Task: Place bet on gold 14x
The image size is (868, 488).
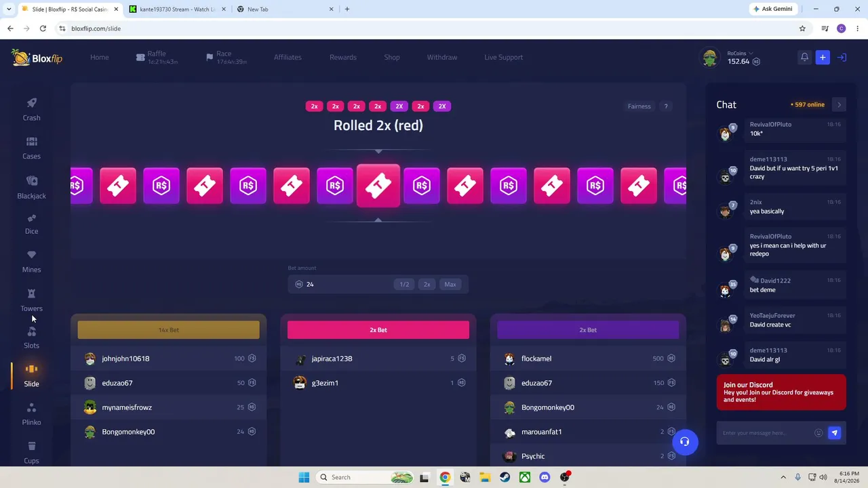Action: [169, 330]
